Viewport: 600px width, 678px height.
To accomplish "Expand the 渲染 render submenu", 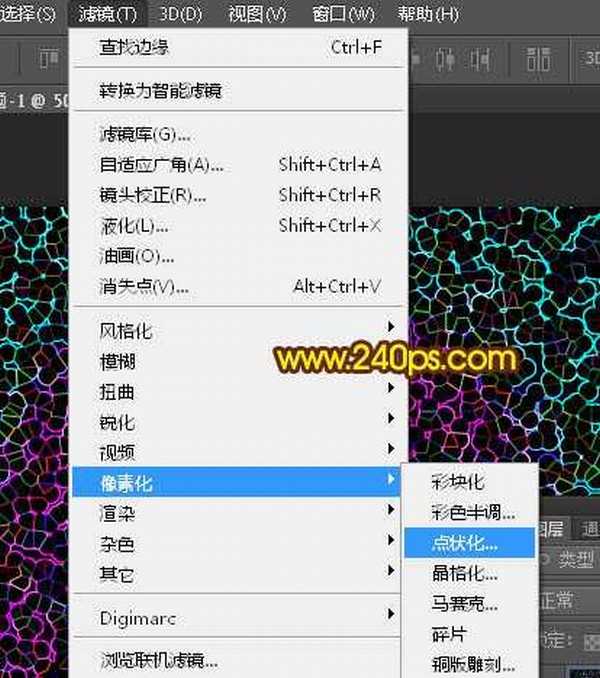I will [x=117, y=514].
